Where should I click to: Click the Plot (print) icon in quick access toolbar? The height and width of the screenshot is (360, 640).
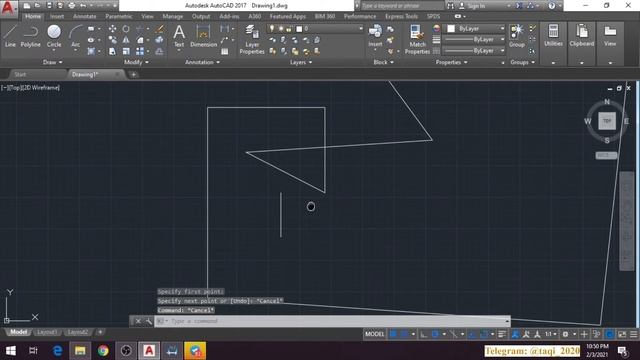[x=72, y=6]
